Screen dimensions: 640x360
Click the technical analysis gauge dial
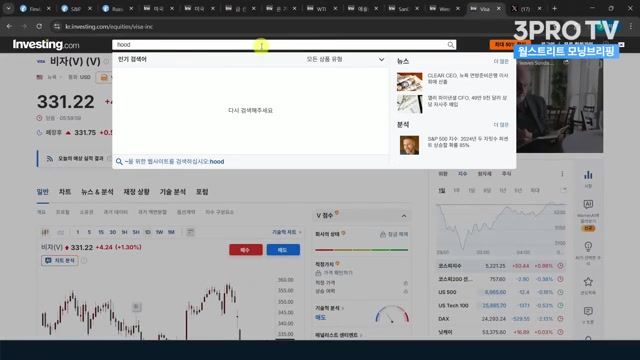(392, 314)
